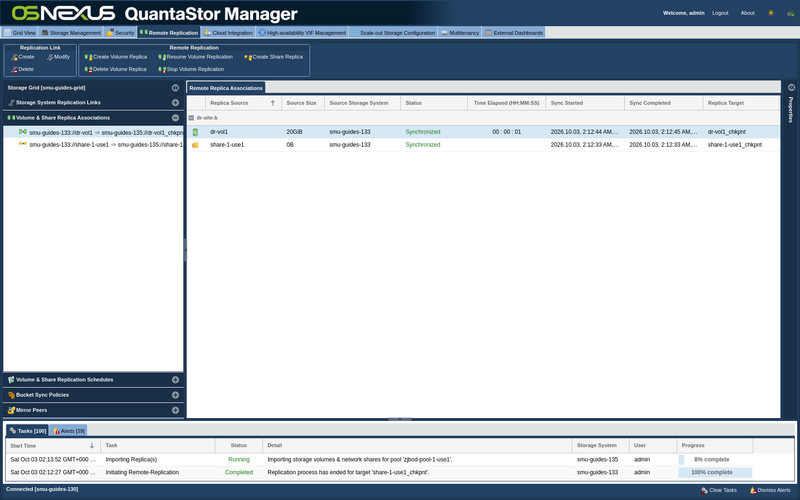Collapse Volume & Share Replica Associations section
Viewport: 800px width, 500px height.
point(176,118)
